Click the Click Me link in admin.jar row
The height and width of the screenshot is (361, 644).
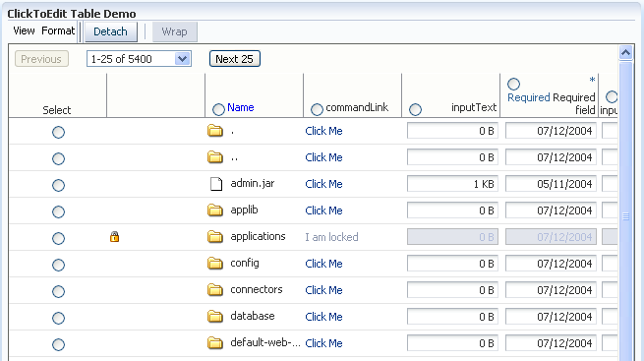[x=323, y=184]
